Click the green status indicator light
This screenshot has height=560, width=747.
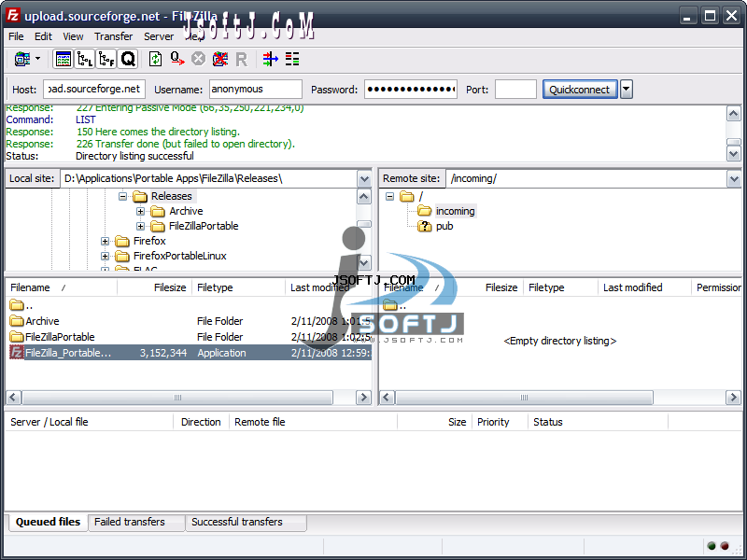712,546
